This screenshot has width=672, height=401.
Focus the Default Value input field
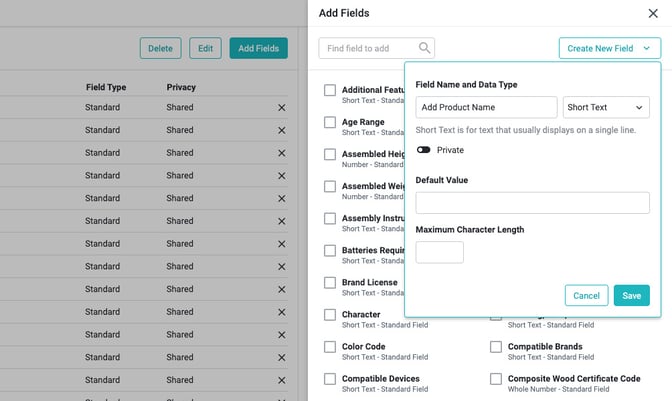(532, 203)
